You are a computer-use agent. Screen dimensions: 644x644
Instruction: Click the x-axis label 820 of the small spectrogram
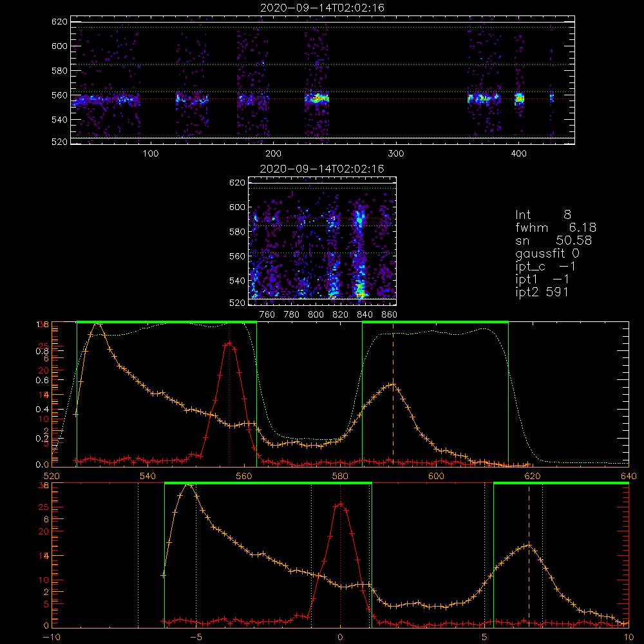tap(341, 315)
